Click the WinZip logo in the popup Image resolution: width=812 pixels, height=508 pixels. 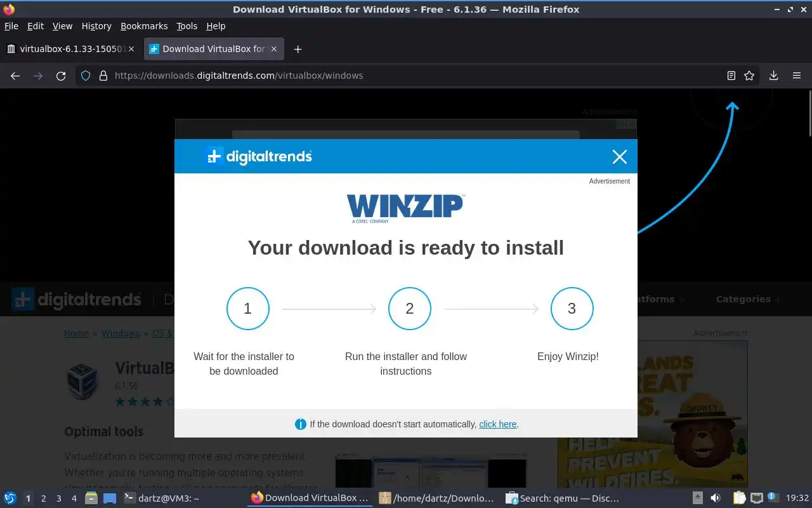405,208
